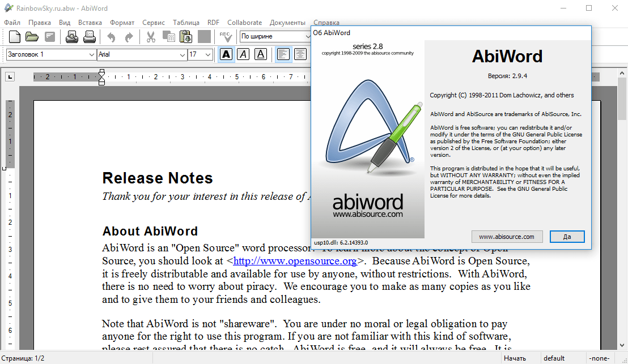
Task: Open the Формат menu
Action: [122, 23]
